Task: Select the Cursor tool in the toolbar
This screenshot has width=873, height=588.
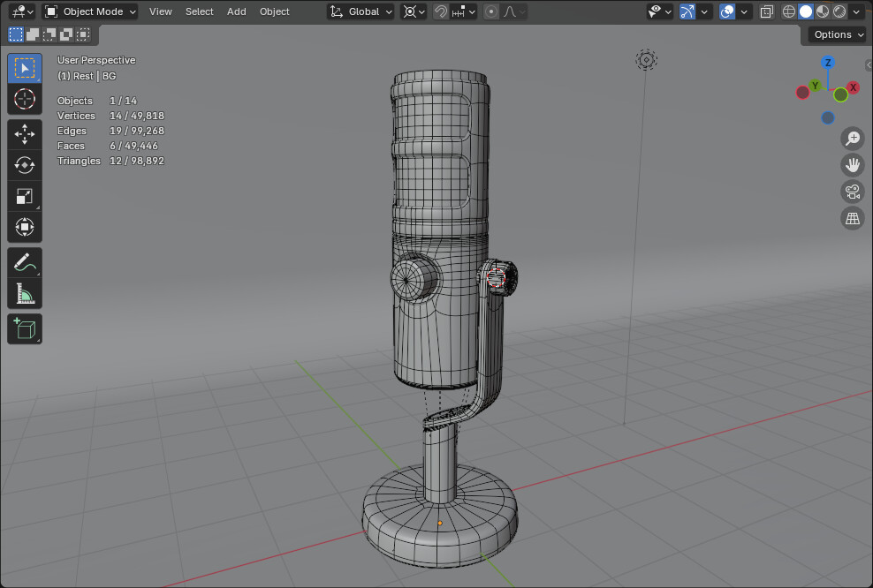Action: coord(25,99)
